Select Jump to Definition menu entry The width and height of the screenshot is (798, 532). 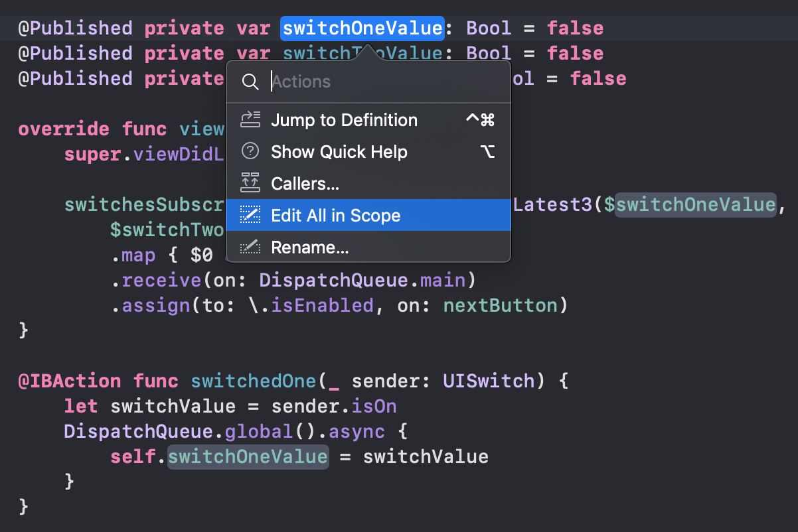(x=368, y=120)
